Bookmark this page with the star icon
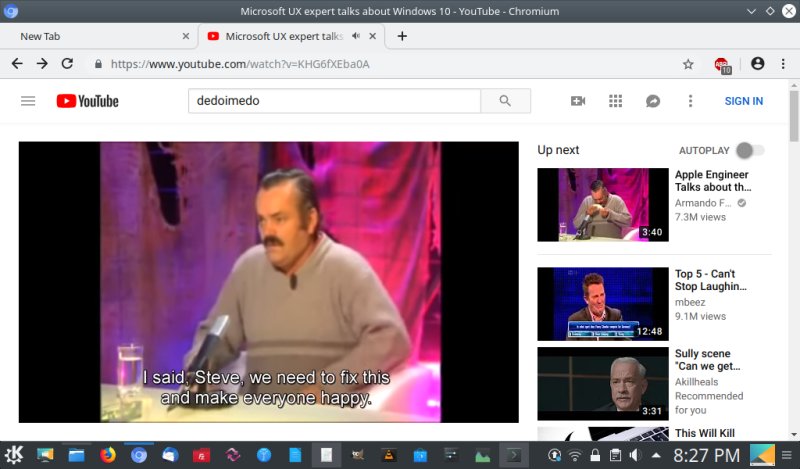The width and height of the screenshot is (800, 469). 688,64
